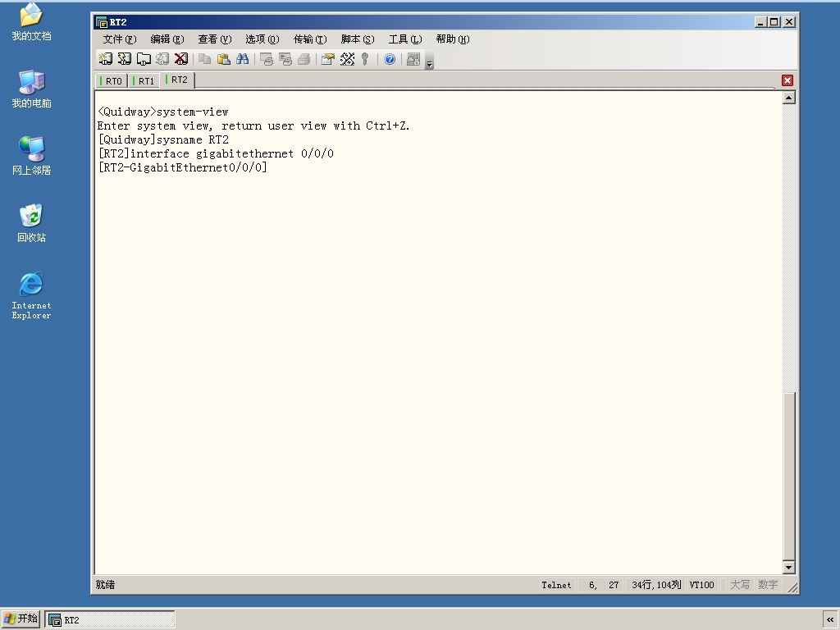Select the 我的电脑 desktop icon

pyautogui.click(x=32, y=89)
